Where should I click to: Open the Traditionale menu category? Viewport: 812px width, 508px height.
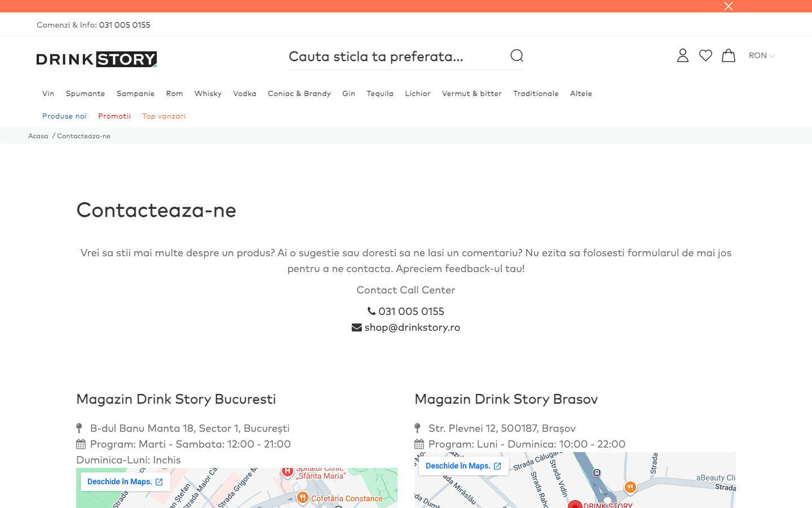coord(536,94)
